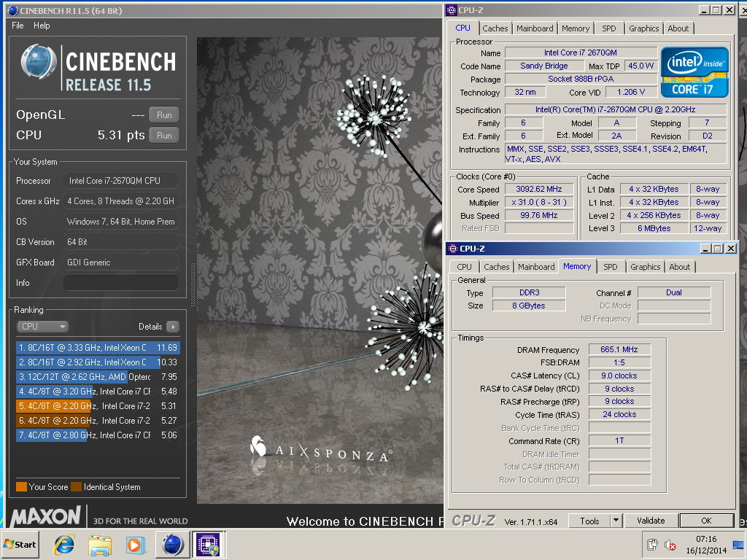The image size is (747, 560).
Task: Run the CPU benchmark
Action: [x=164, y=135]
